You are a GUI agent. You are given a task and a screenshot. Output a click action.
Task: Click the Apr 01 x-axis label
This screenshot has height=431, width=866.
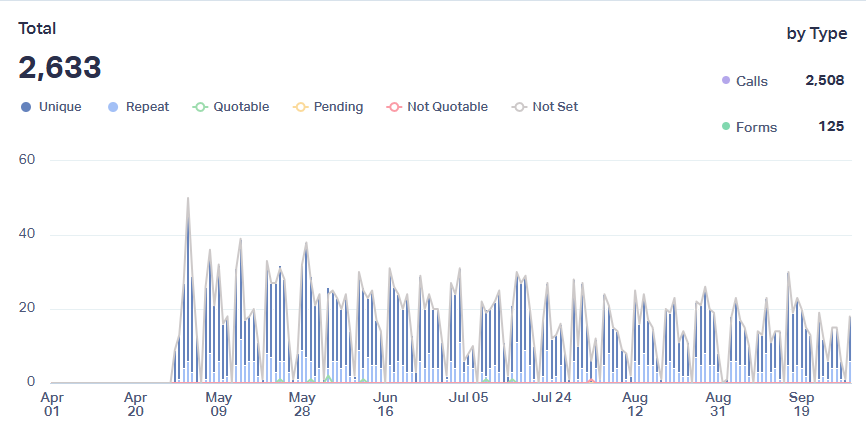point(51,404)
